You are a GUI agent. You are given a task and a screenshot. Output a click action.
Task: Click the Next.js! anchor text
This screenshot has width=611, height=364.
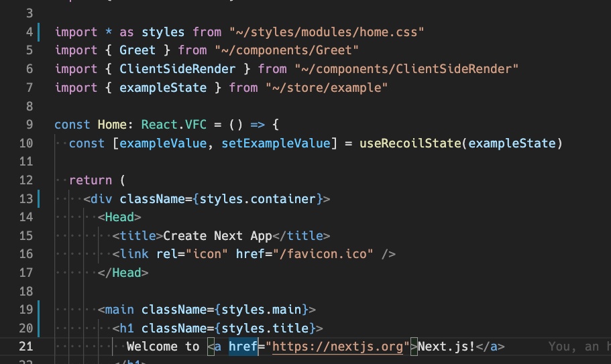pyautogui.click(x=447, y=346)
